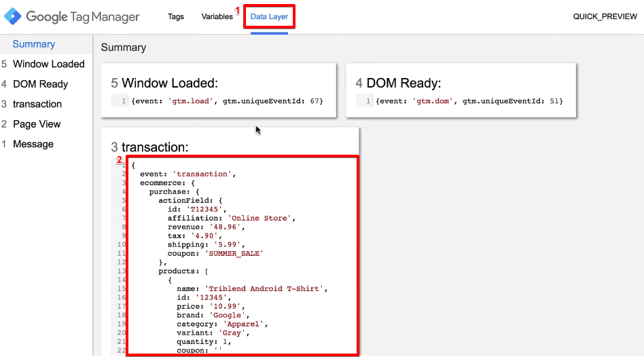
Task: Click the price '10.99' line
Action: pyautogui.click(x=211, y=307)
